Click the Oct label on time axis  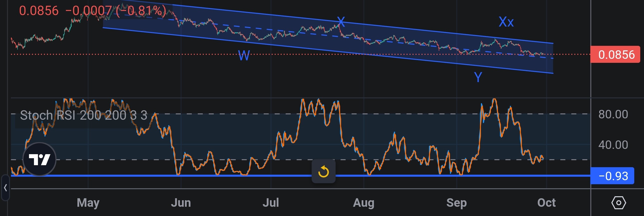point(546,202)
